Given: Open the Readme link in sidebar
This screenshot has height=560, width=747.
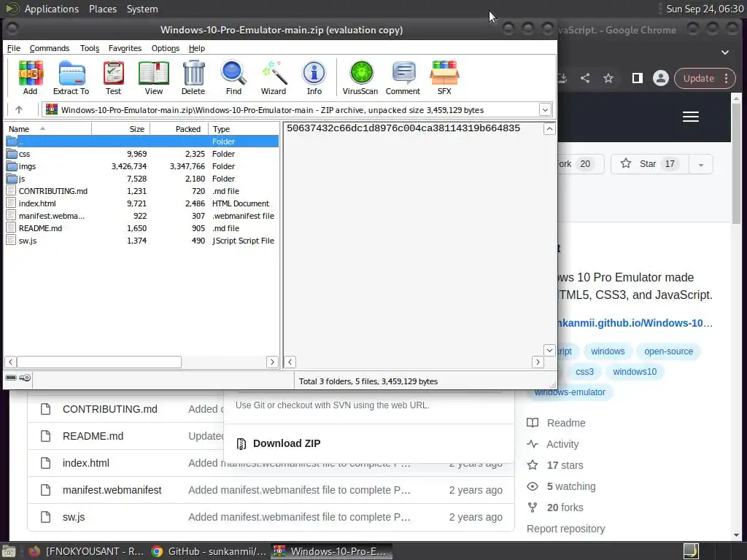Looking at the screenshot, I should pyautogui.click(x=566, y=423).
